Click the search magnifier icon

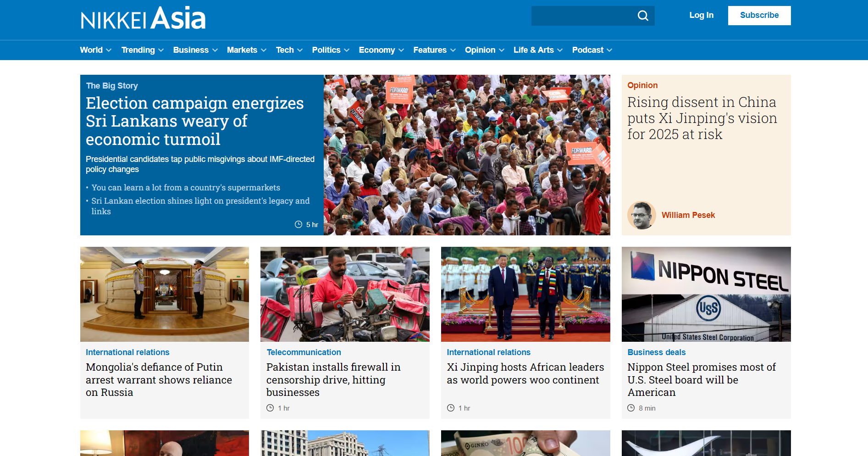643,16
